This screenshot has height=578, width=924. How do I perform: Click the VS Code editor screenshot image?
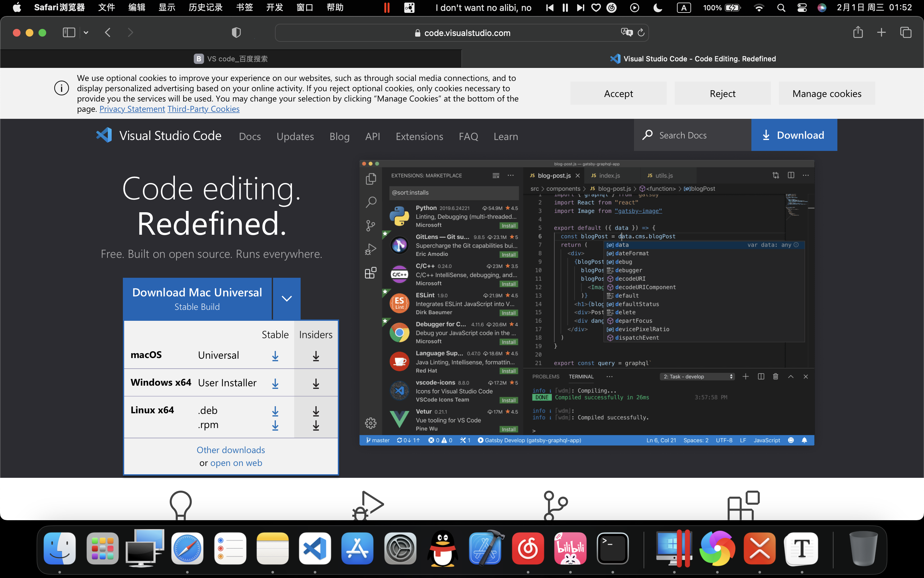(x=586, y=303)
